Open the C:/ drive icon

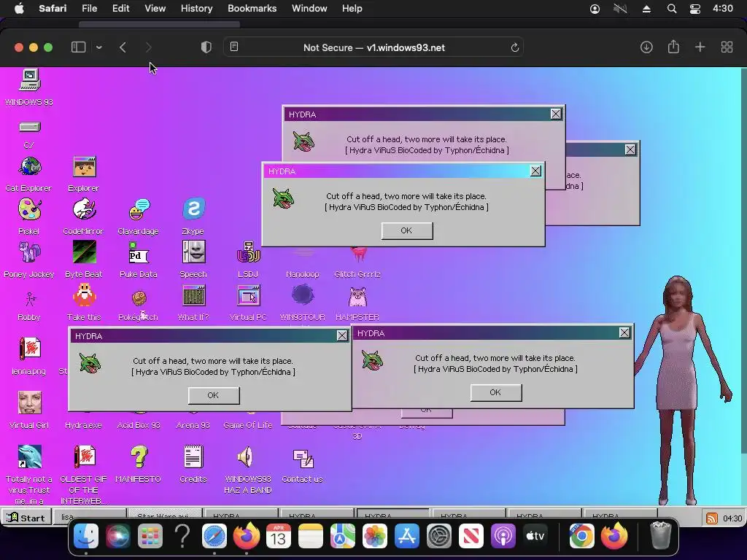pos(29,127)
